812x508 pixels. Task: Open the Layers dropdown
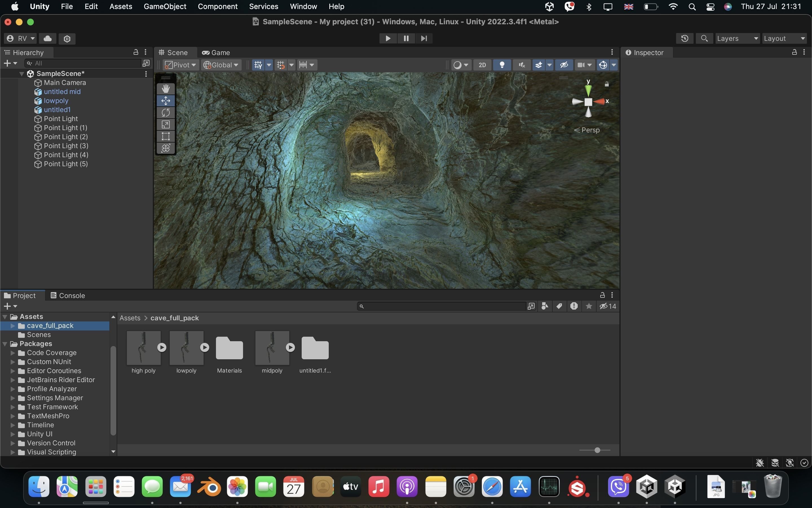tap(737, 38)
